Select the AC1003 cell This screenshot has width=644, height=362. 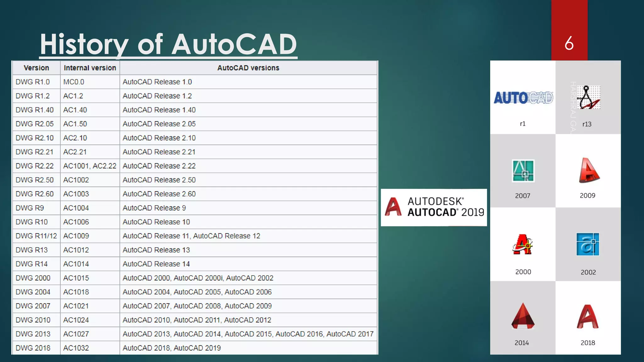pyautogui.click(x=90, y=194)
